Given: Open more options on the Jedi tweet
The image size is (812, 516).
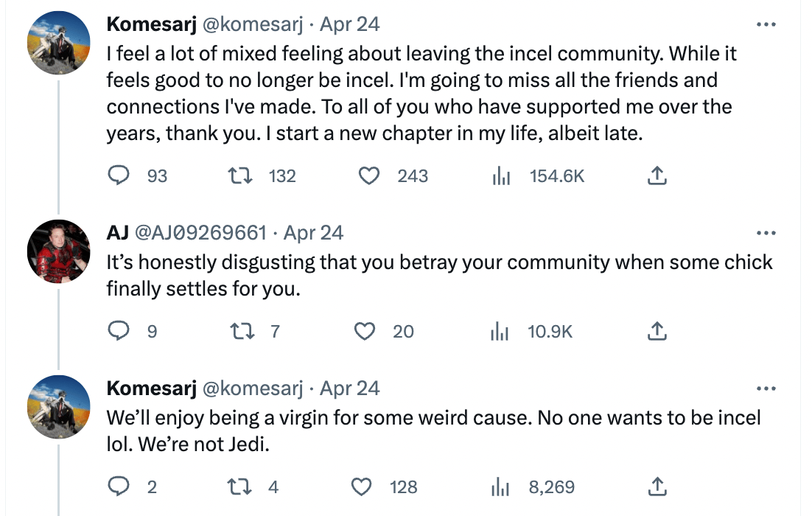Looking at the screenshot, I should [x=766, y=388].
